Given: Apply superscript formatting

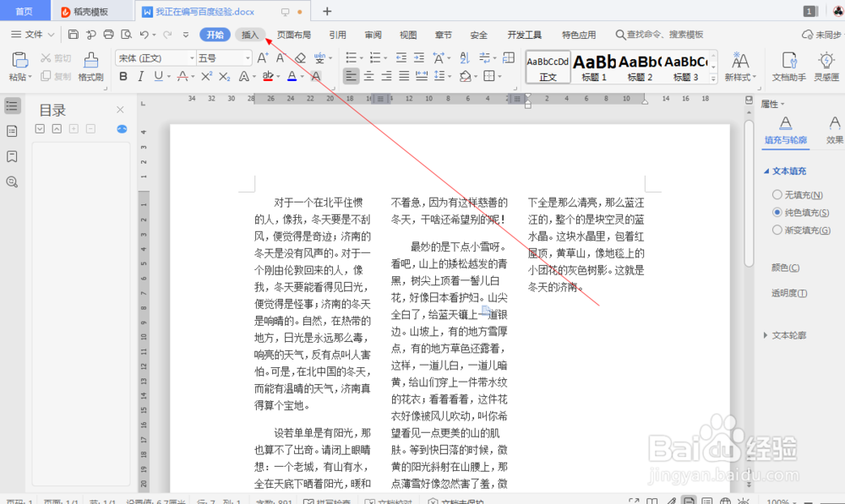Looking at the screenshot, I should click(207, 76).
